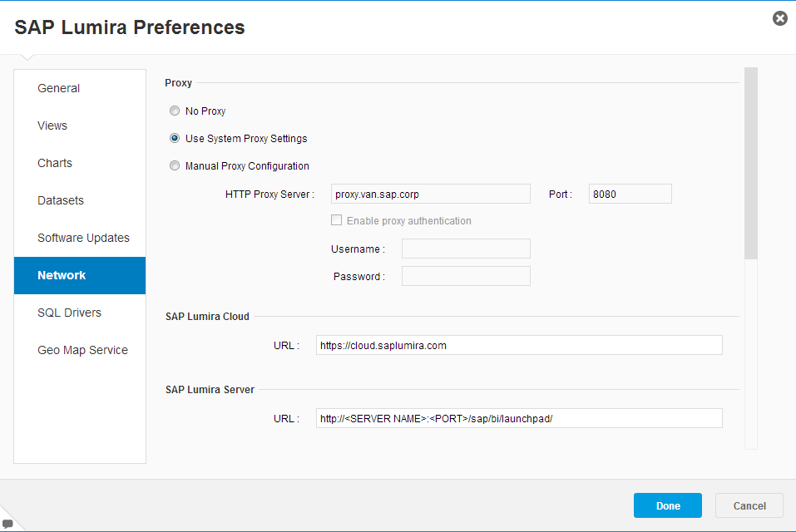The width and height of the screenshot is (796, 532).
Task: Select the No Proxy option
Action: pos(175,111)
